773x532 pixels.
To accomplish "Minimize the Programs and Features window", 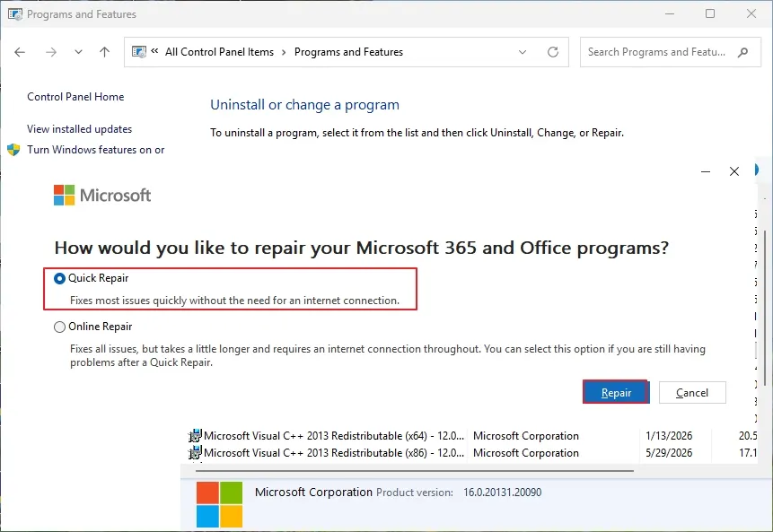I will pos(670,13).
